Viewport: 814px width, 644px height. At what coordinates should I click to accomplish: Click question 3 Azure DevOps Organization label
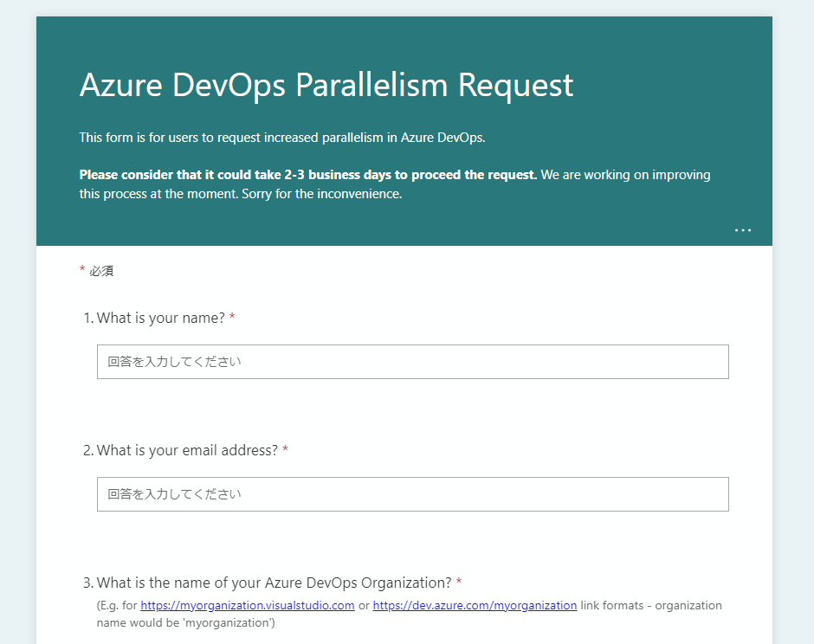[x=275, y=583]
